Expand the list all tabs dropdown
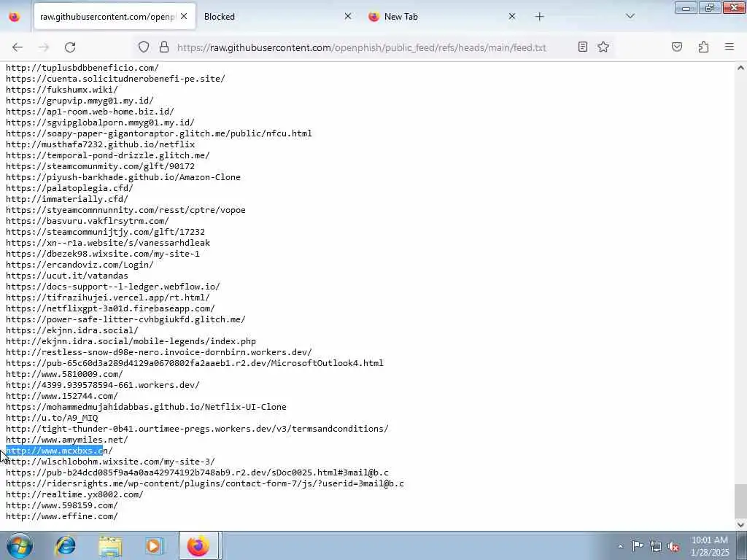747x560 pixels. pyautogui.click(x=630, y=16)
